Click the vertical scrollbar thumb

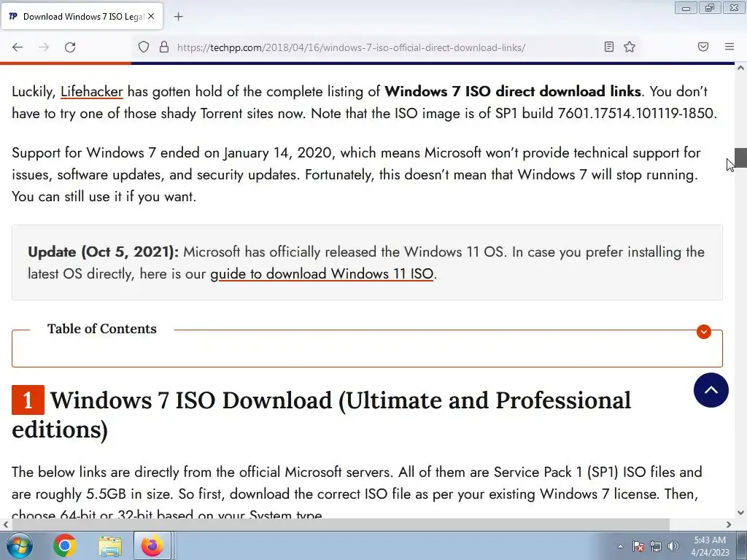[740, 157]
